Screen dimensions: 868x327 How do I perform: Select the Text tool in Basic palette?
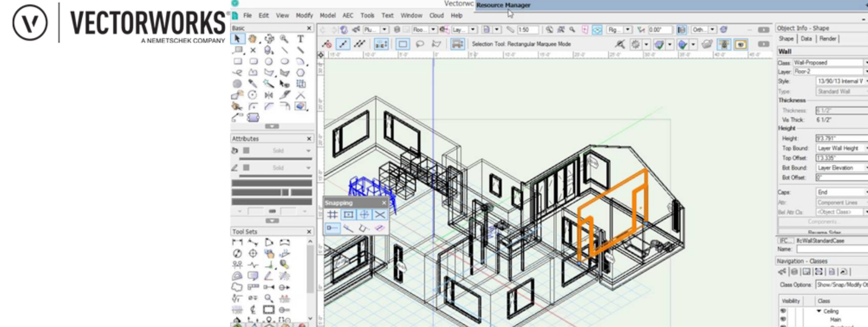point(300,39)
